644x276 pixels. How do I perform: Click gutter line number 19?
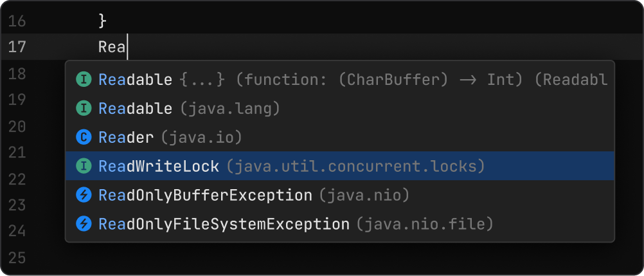pyautogui.click(x=17, y=100)
